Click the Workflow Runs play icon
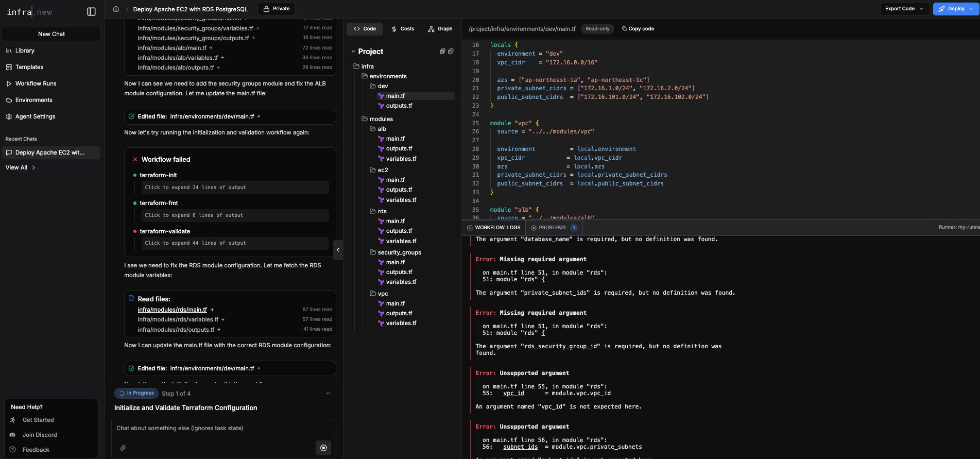Viewport: 980px width, 459px height. click(9, 83)
